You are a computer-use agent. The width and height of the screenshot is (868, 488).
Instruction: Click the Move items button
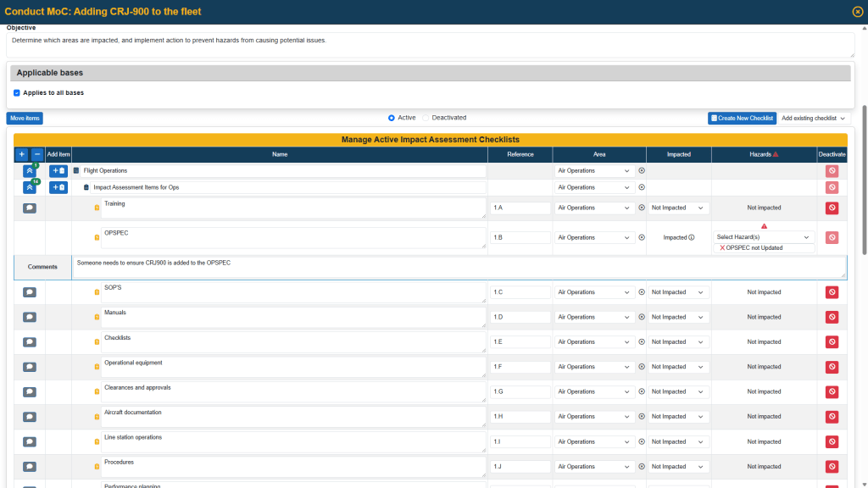tap(25, 119)
